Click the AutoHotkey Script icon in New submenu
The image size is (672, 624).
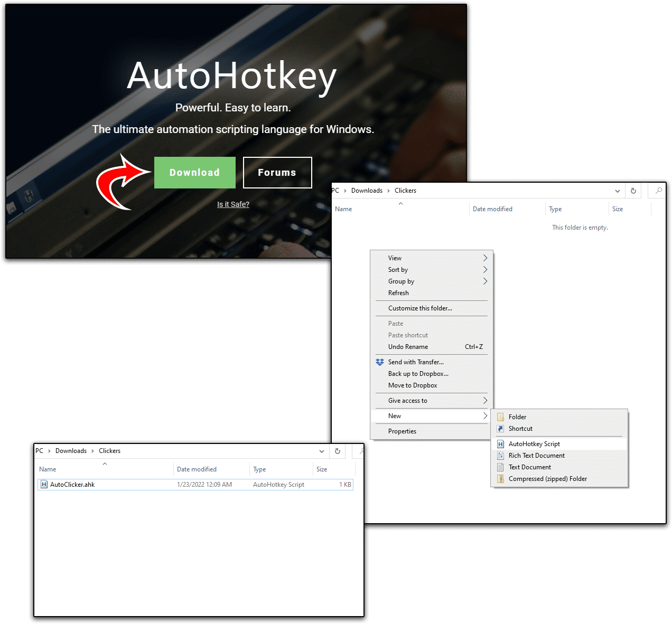coord(500,444)
